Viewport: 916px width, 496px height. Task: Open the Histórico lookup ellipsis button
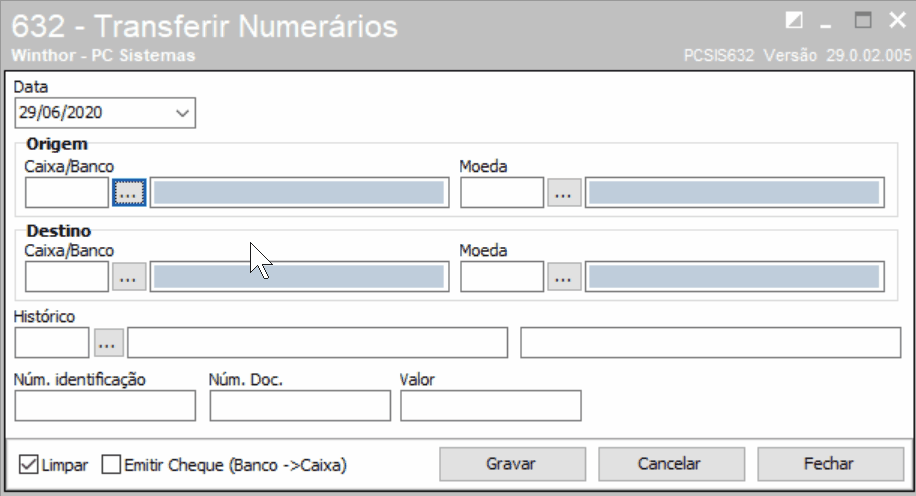tap(109, 342)
